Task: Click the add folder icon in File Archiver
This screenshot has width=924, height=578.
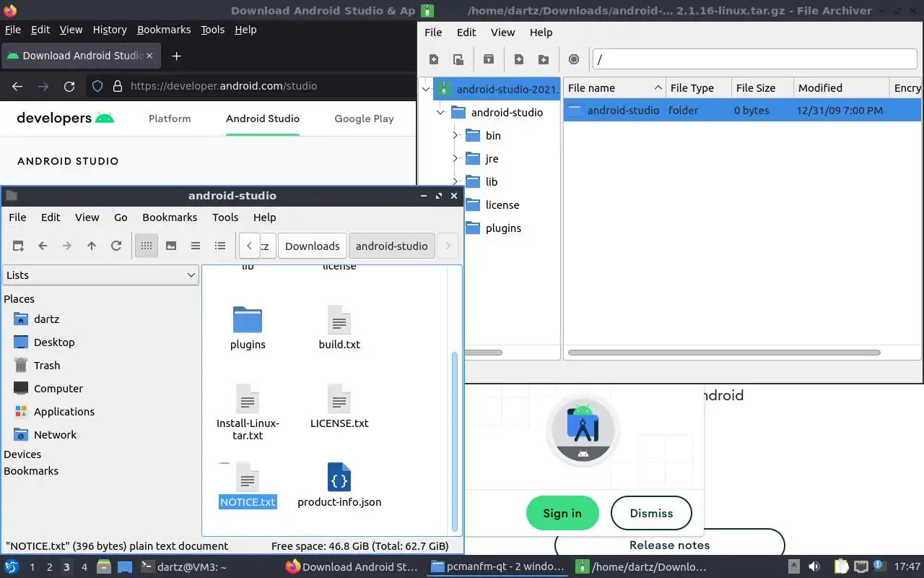Action: pyautogui.click(x=544, y=59)
